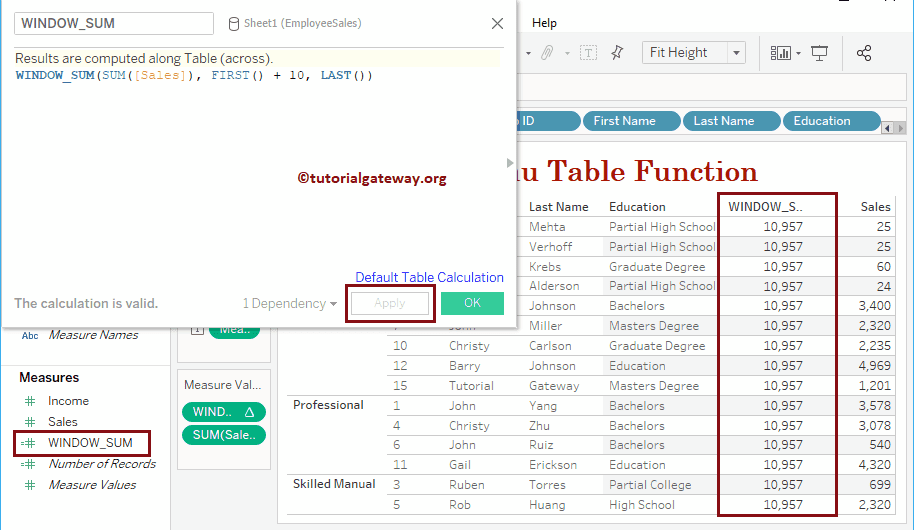
Task: Enter presentation mode icon
Action: [820, 53]
